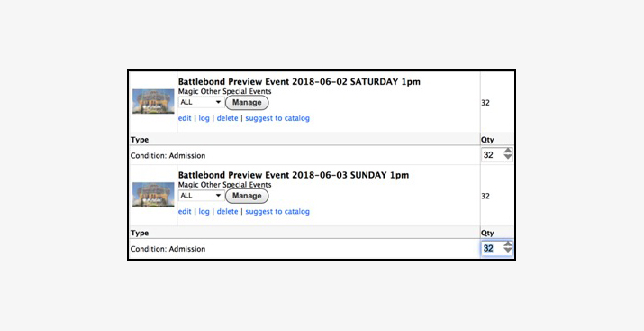Focus the Sunday admission Qty field

click(x=492, y=248)
